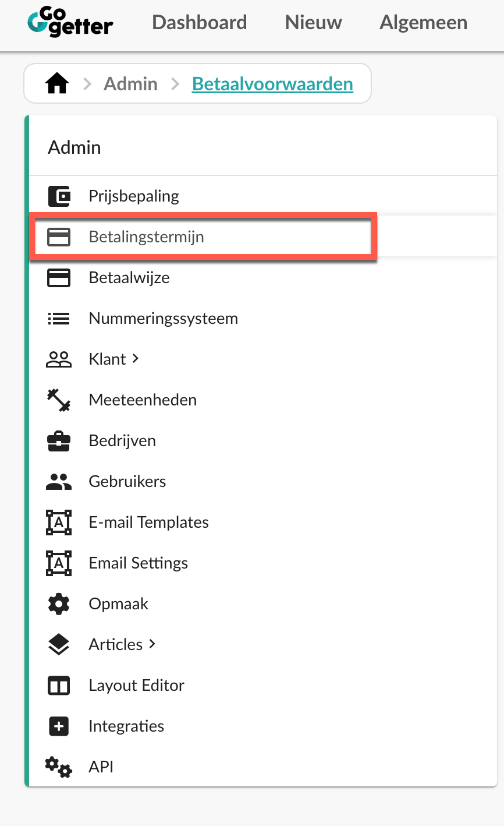Image resolution: width=504 pixels, height=826 pixels.
Task: Expand the Klant submenu chevron
Action: 136,359
